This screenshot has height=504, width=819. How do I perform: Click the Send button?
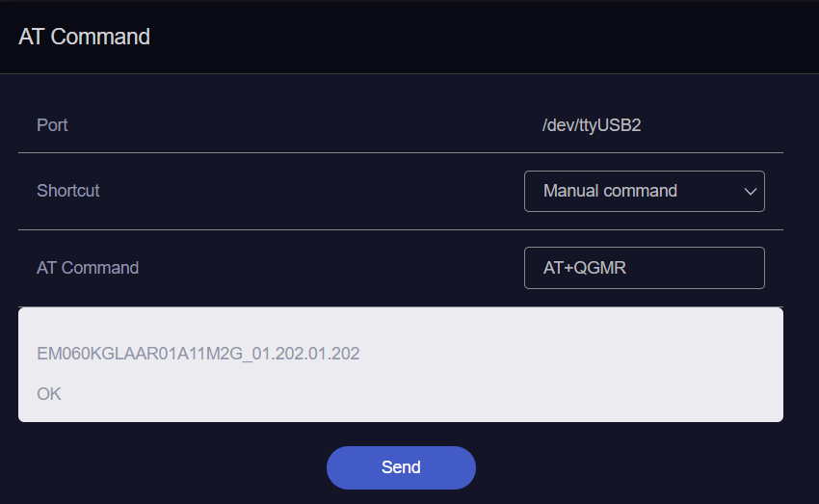pyautogui.click(x=401, y=467)
